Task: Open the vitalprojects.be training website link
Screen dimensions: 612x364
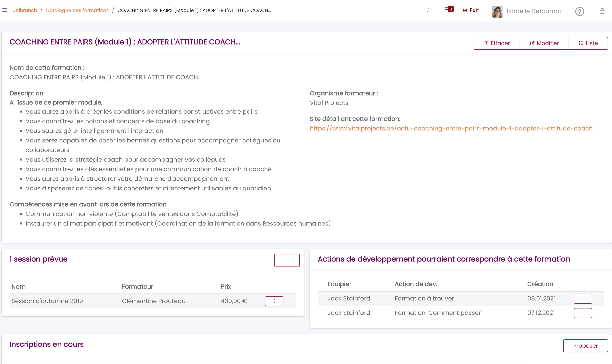Action: click(x=451, y=128)
